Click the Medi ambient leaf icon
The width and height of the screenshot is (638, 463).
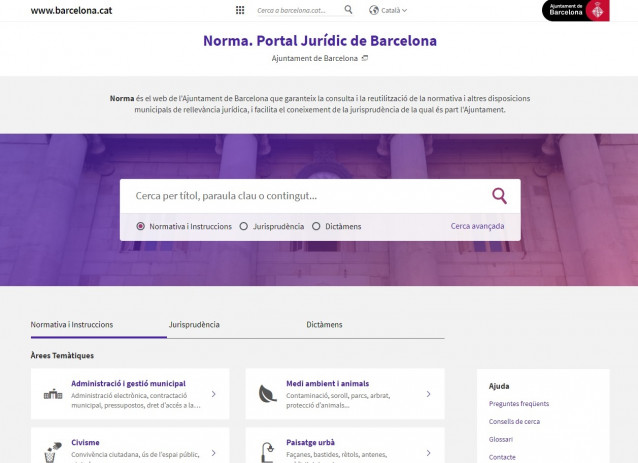click(x=267, y=394)
